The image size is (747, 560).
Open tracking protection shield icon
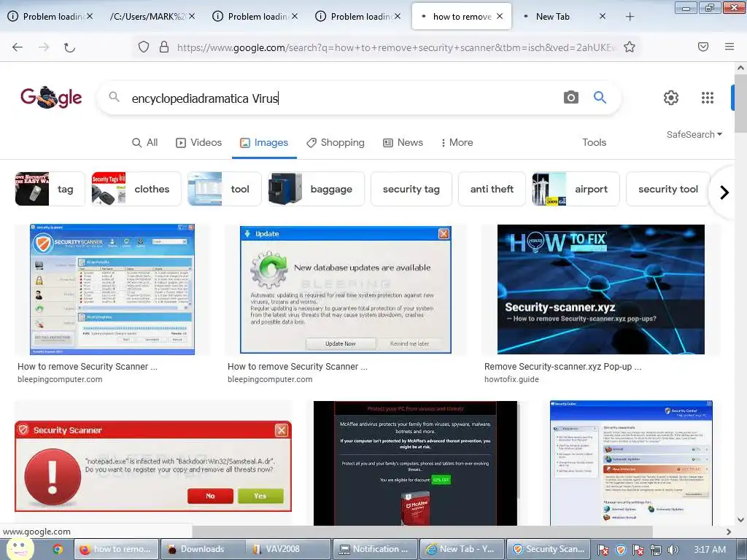coord(144,47)
